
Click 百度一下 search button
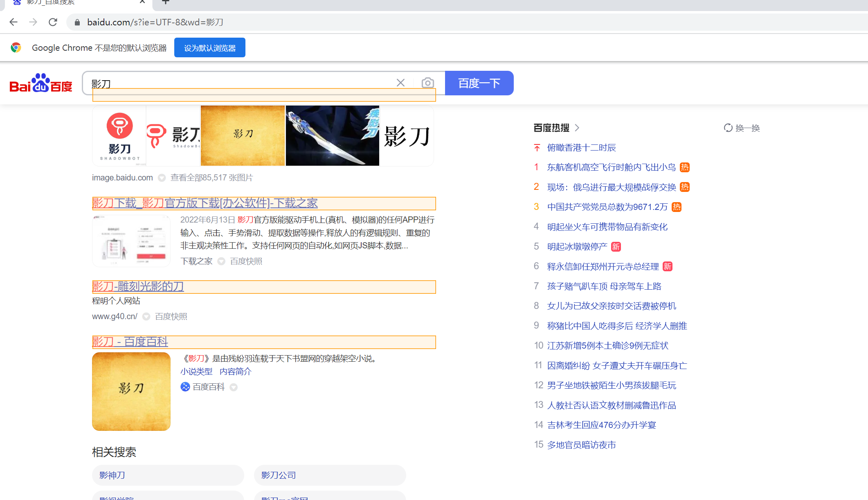[479, 83]
